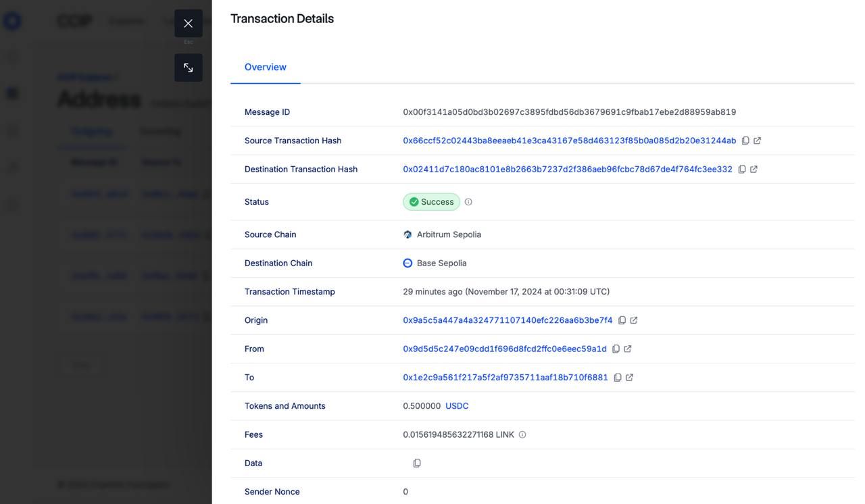Copy the Source Transaction Hash
865x504 pixels.
(x=745, y=141)
